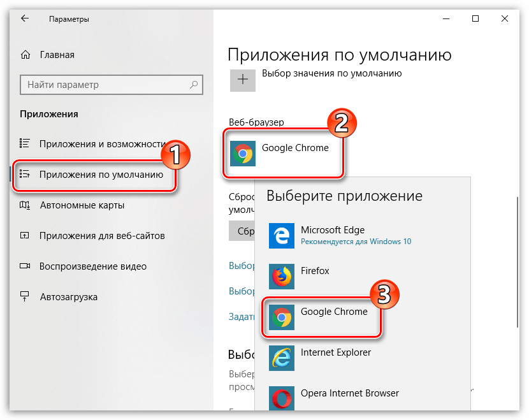The image size is (529, 420).
Task: Click the Internet Explorer icon
Action: tap(281, 358)
